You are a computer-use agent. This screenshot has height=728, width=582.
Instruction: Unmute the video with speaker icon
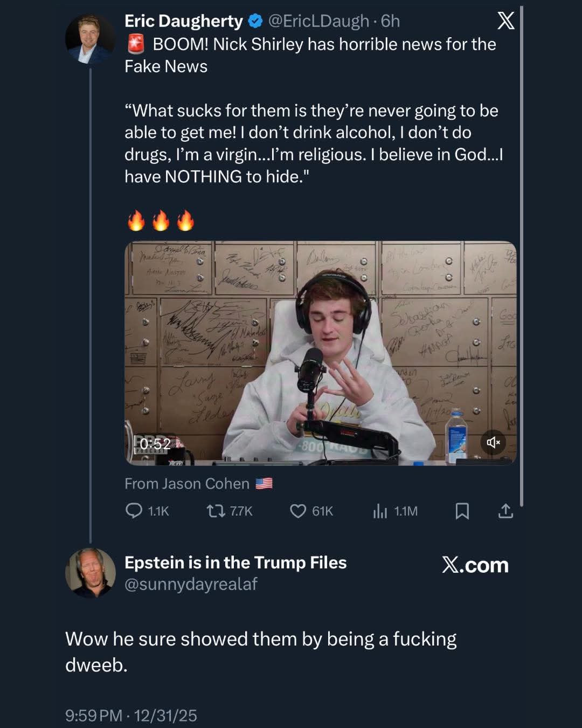click(493, 442)
